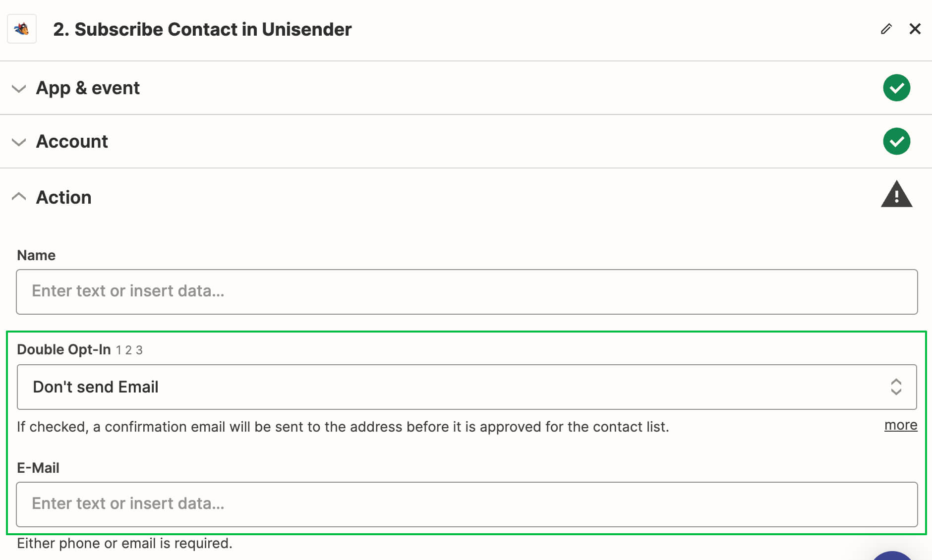Click the App & event section title
The width and height of the screenshot is (932, 560).
coord(88,88)
